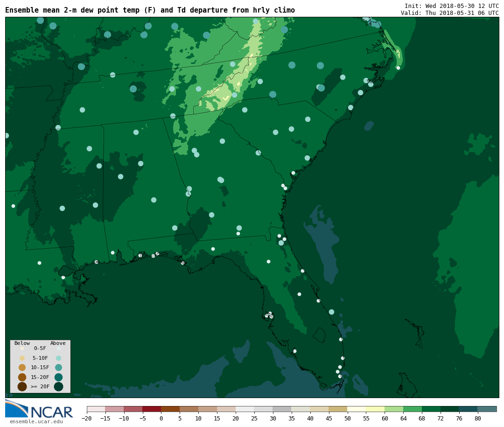Image resolution: width=504 pixels, height=427 pixels.
Task: Click the Below 10-15F light brown legend circle
Action: coord(22,368)
